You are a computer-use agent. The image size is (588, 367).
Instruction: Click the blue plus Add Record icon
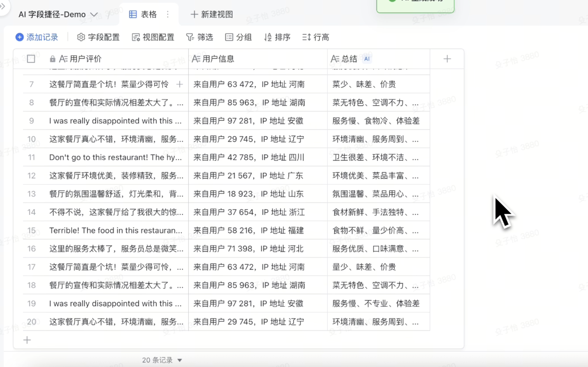pos(20,37)
